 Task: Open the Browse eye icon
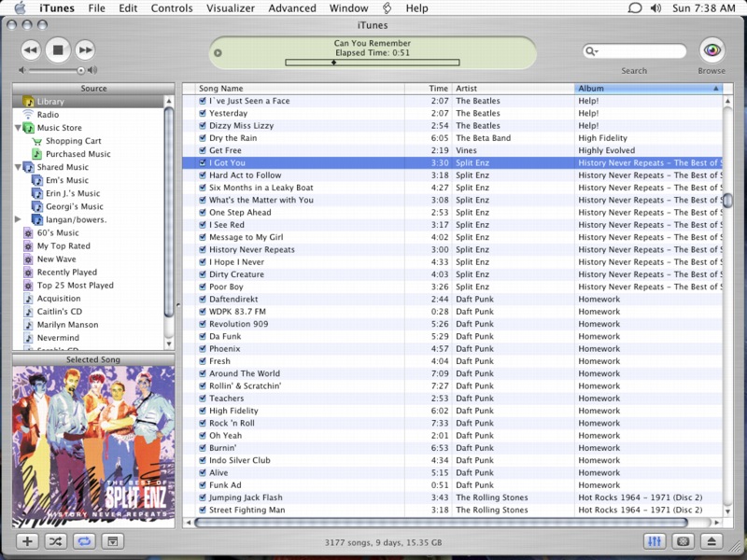click(x=712, y=50)
